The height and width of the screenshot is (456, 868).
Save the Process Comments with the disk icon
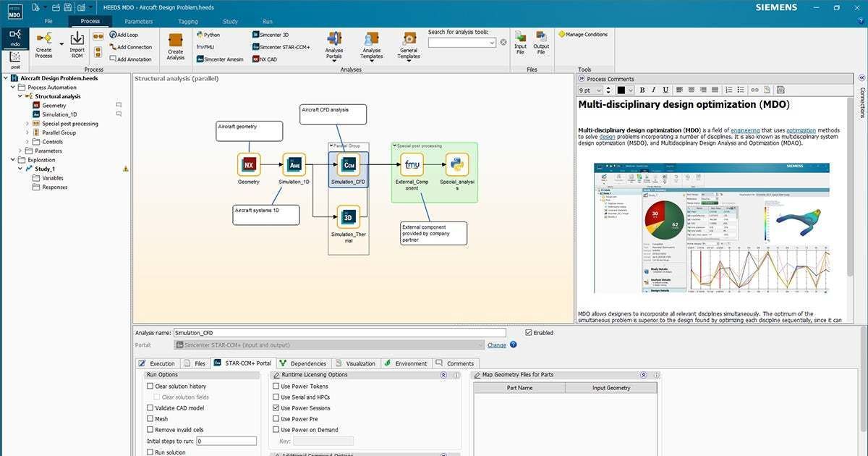[x=780, y=90]
